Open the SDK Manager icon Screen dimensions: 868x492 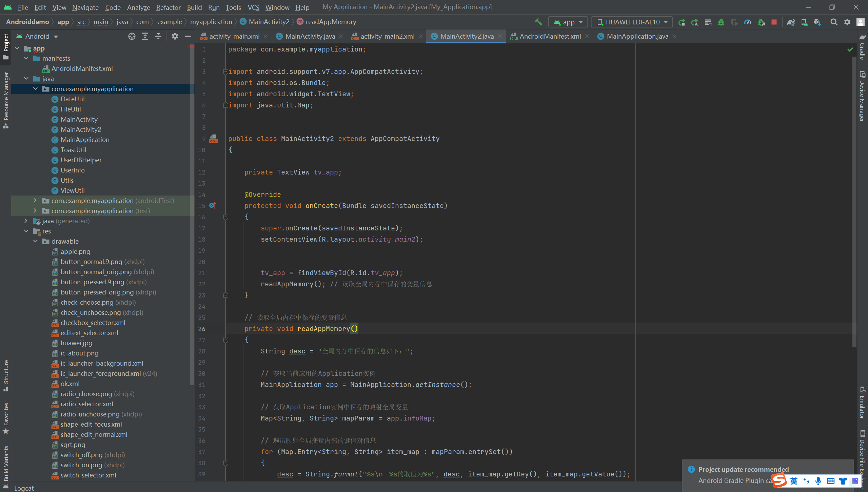pyautogui.click(x=817, y=22)
